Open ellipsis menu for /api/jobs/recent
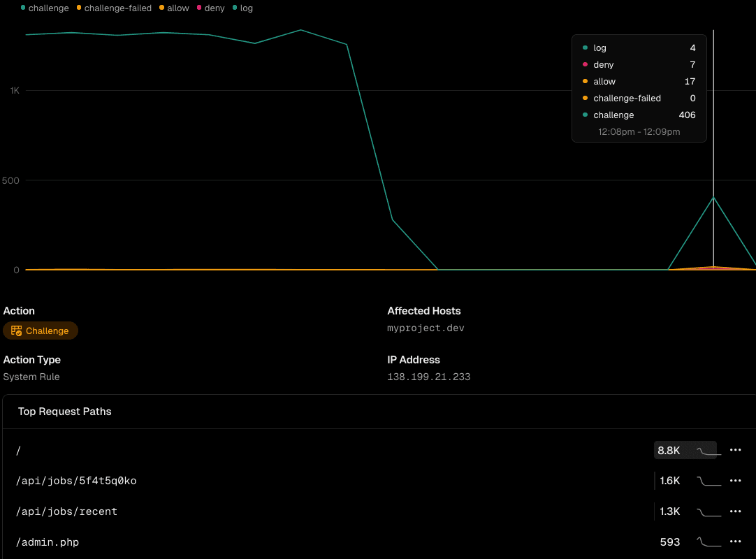 coord(735,511)
